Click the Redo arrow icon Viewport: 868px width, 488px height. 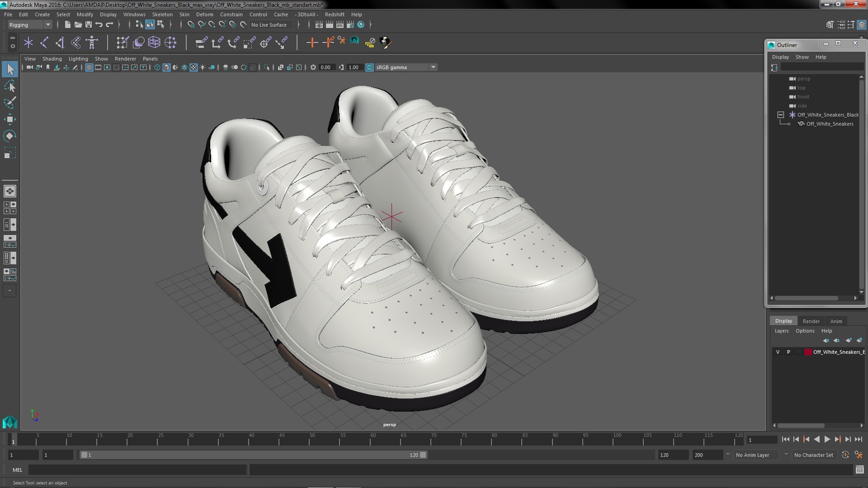pos(109,24)
